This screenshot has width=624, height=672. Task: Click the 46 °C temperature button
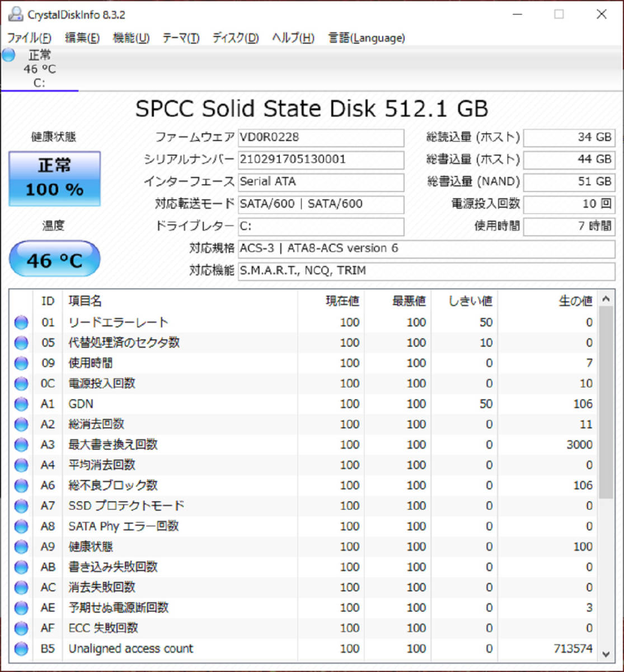tap(55, 259)
